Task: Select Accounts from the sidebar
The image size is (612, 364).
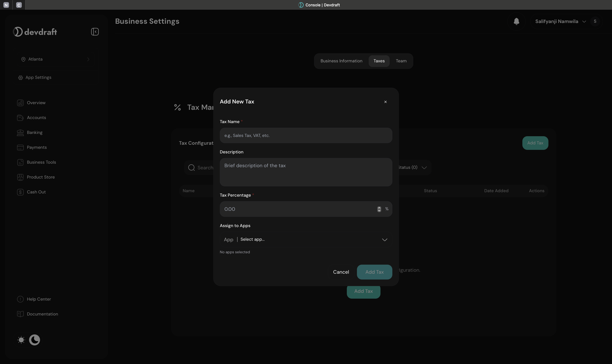Action: 36,117
